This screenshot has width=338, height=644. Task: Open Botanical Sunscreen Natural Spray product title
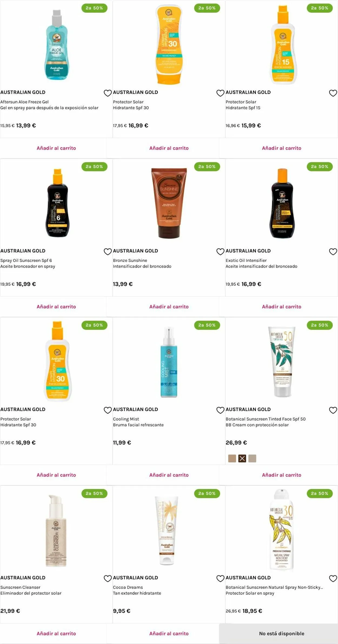(x=274, y=587)
